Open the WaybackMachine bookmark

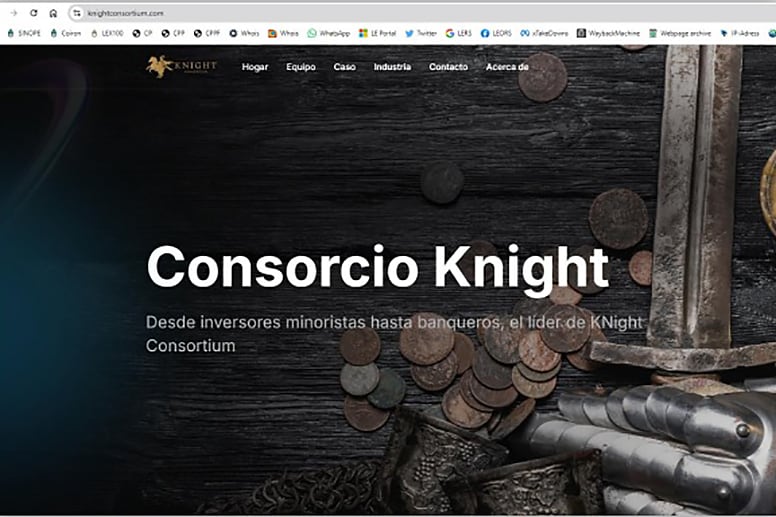coord(608,33)
